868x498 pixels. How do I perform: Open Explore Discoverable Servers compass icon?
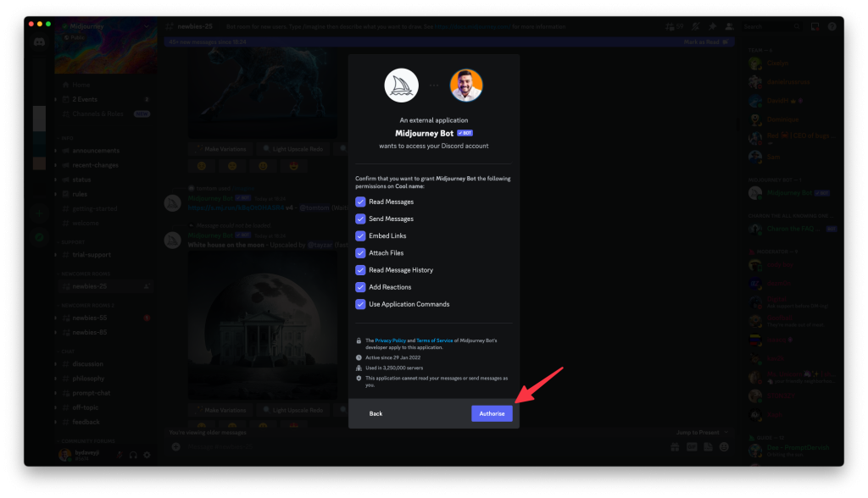pyautogui.click(x=39, y=237)
